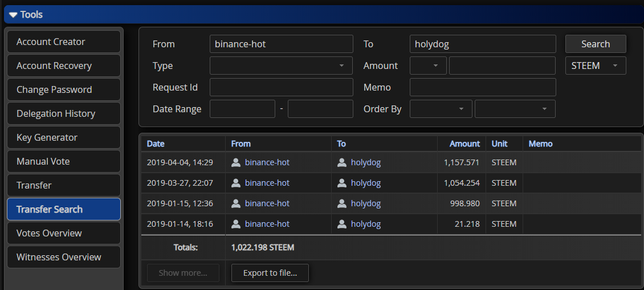Collapse the Tools panel header triangle
The image size is (644, 290).
coord(13,15)
